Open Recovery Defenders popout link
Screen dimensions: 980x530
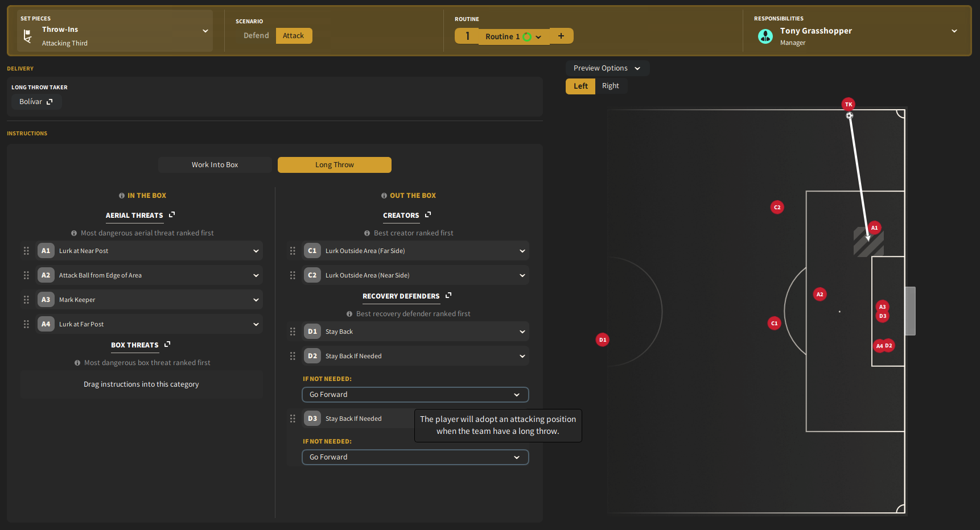point(448,296)
